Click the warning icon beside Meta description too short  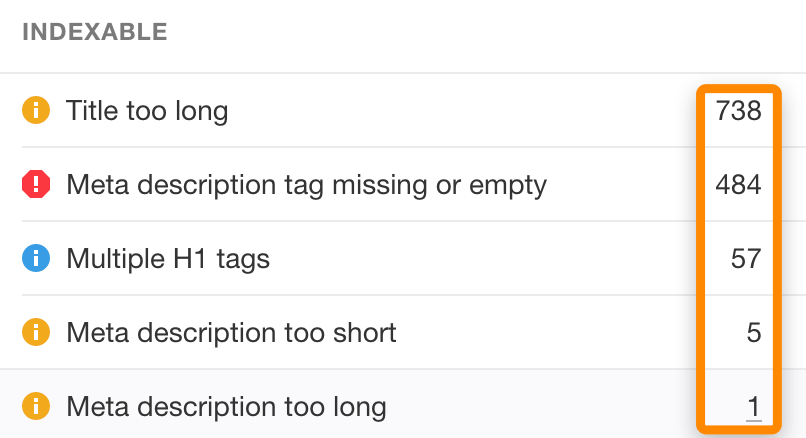[x=36, y=333]
